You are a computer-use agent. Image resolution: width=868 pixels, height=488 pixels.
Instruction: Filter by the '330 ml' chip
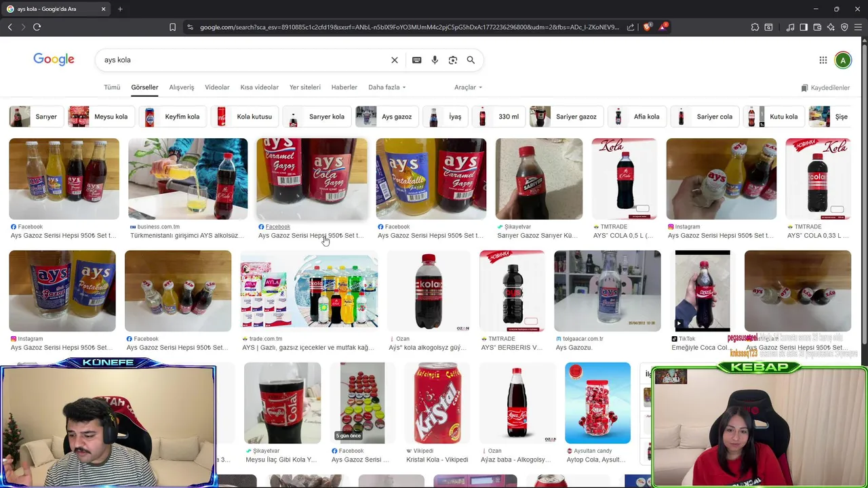click(498, 117)
